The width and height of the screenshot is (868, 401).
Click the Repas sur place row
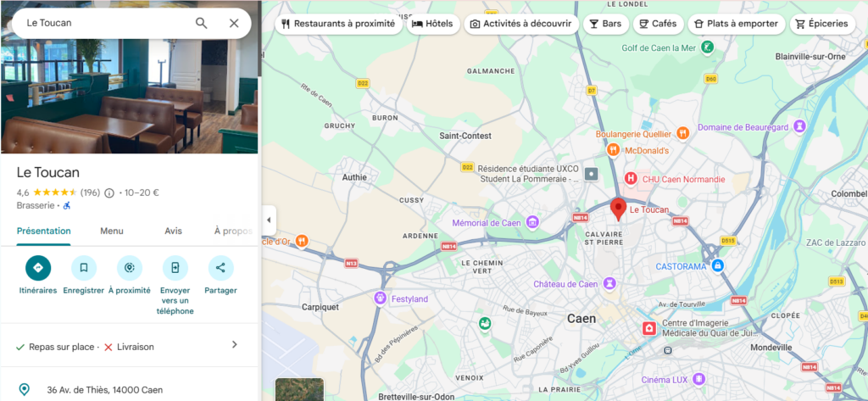point(130,345)
